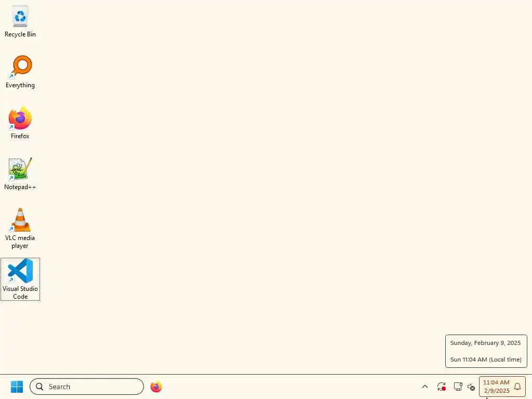Image resolution: width=532 pixels, height=399 pixels.
Task: Click the Everything label text
Action: coord(20,85)
